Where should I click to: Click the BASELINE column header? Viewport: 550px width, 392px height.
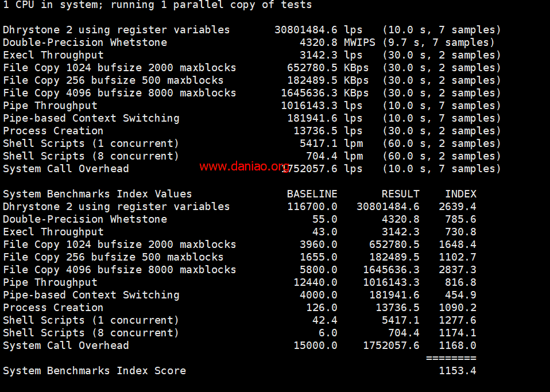pos(312,194)
